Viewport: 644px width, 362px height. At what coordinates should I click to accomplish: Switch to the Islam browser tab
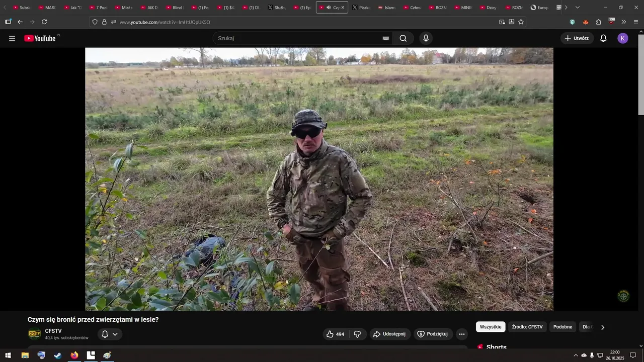click(387, 8)
